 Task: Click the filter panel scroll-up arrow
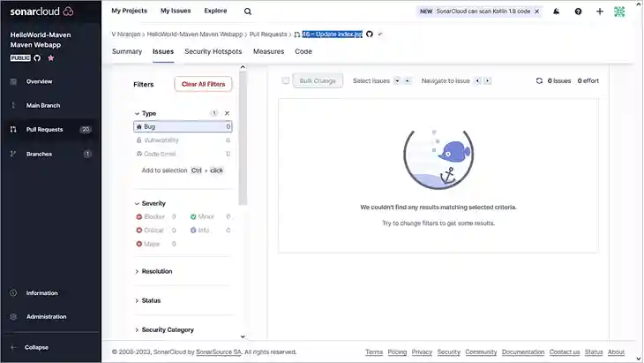243,67
